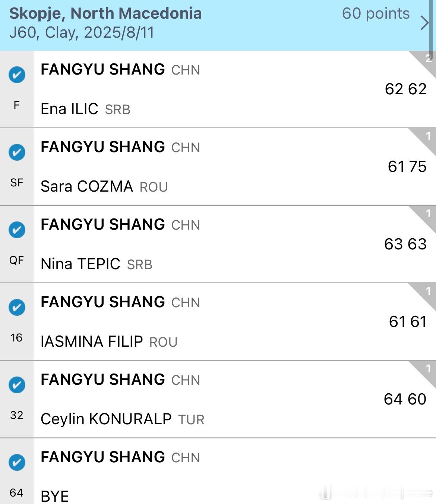Viewport: 436px width, 504px height.
Task: Click corner badge 1 on IASMINA FILIP row
Action: [x=426, y=292]
